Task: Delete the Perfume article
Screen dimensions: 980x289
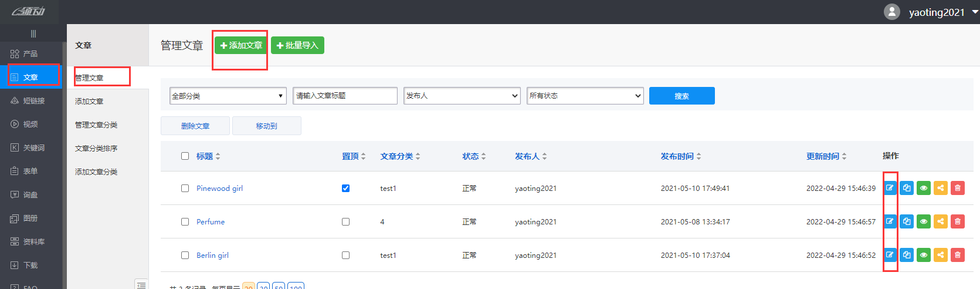Action: (x=958, y=221)
